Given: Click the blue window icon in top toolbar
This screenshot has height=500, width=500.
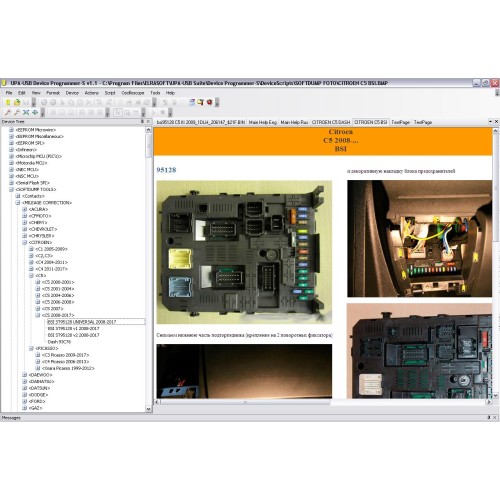Looking at the screenshot, I should point(192,102).
